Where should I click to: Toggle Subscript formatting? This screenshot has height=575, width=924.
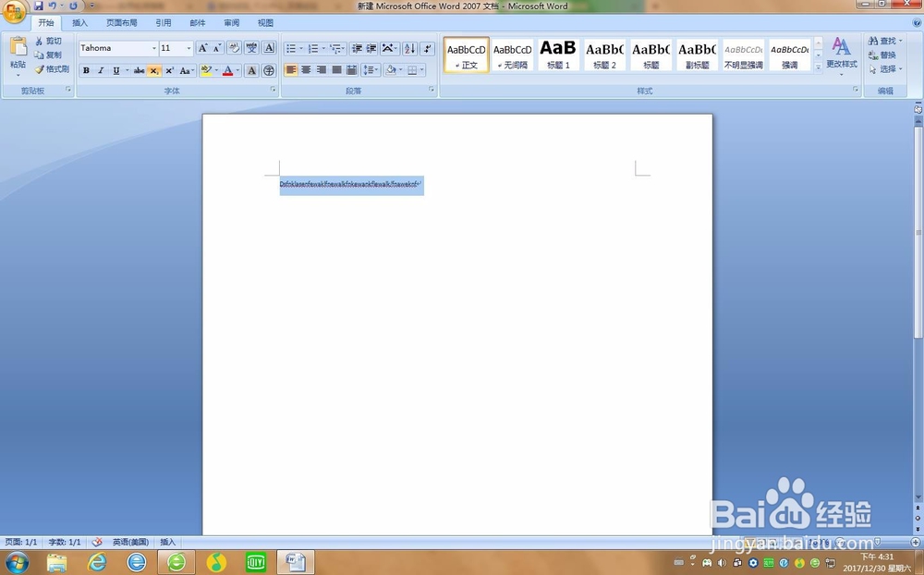pyautogui.click(x=153, y=71)
